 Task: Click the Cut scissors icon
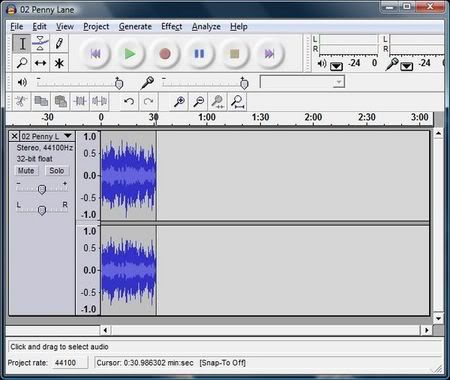pyautogui.click(x=22, y=101)
